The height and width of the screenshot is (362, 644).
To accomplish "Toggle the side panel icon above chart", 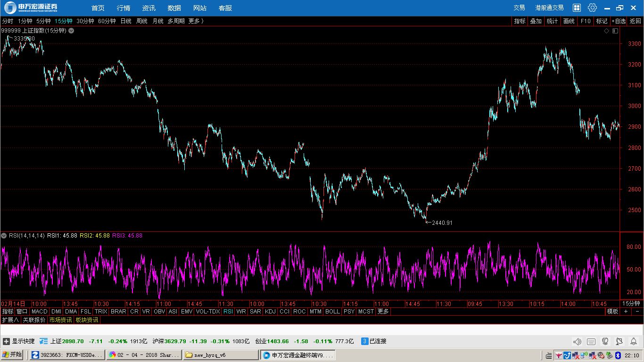I will [615, 31].
